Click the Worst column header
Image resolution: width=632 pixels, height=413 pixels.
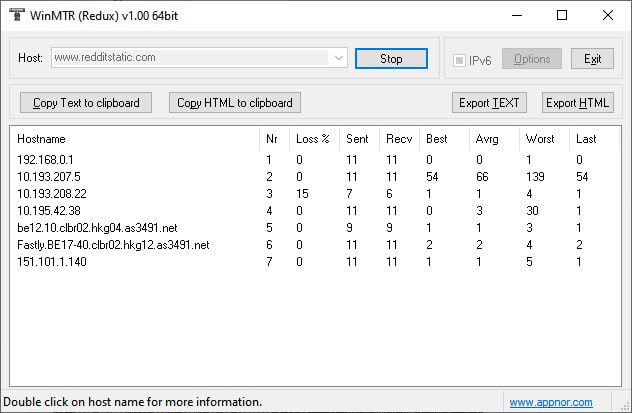point(539,139)
